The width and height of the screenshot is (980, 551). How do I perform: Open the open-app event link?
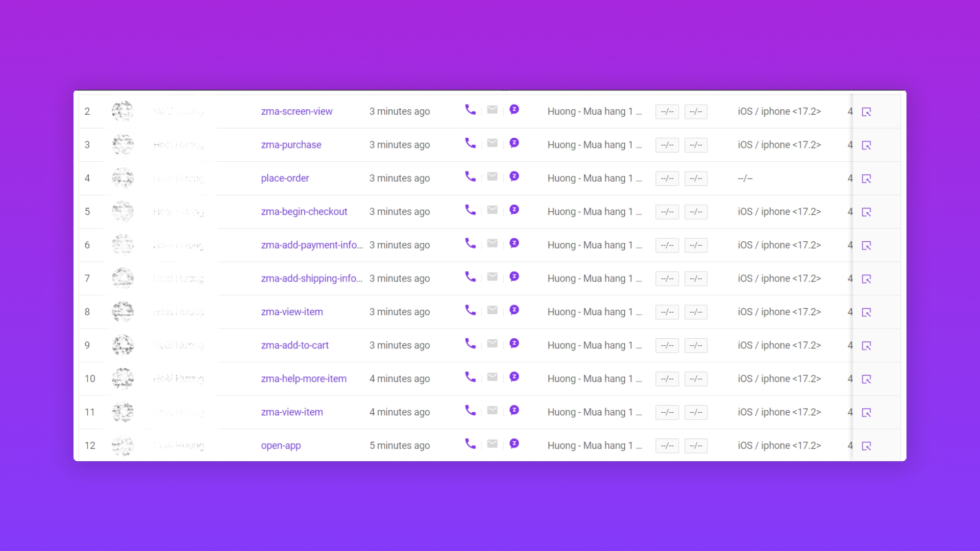coord(281,445)
